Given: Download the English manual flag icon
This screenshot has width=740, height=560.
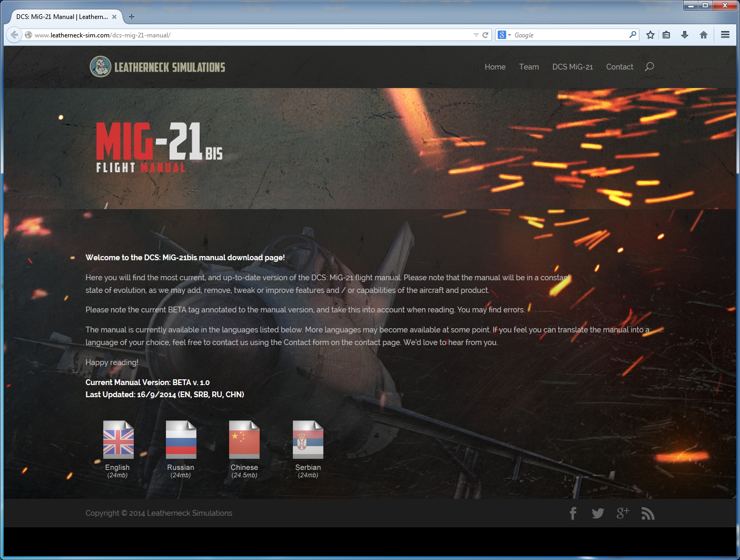Looking at the screenshot, I should click(118, 440).
